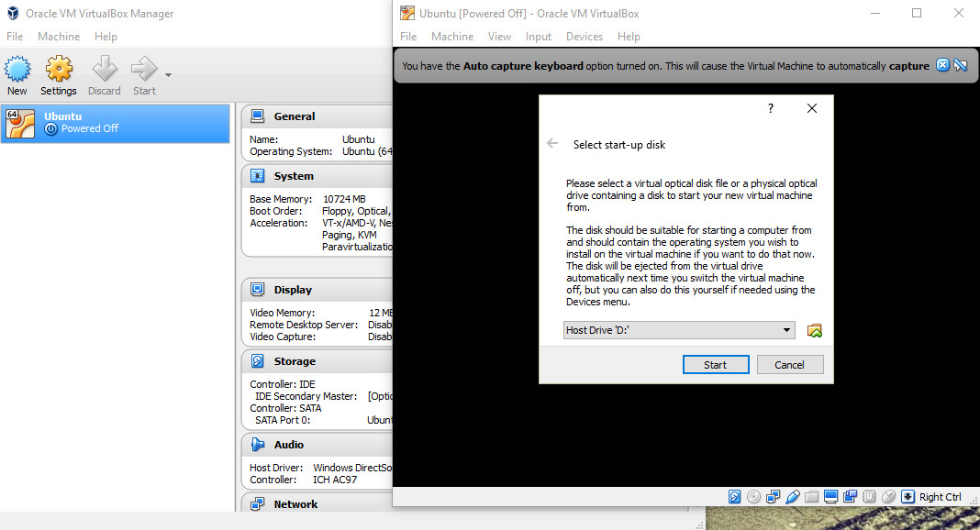
Task: Close the Select start-up disk dialog
Action: click(x=812, y=108)
